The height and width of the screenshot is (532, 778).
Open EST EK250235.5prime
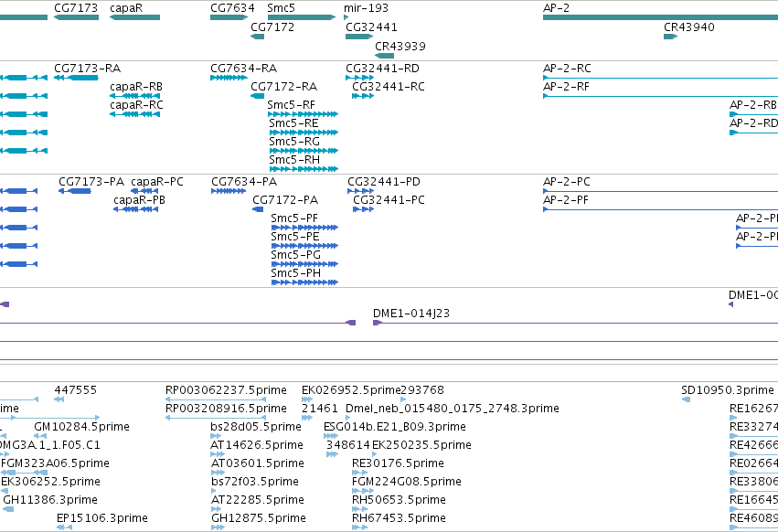tap(421, 446)
